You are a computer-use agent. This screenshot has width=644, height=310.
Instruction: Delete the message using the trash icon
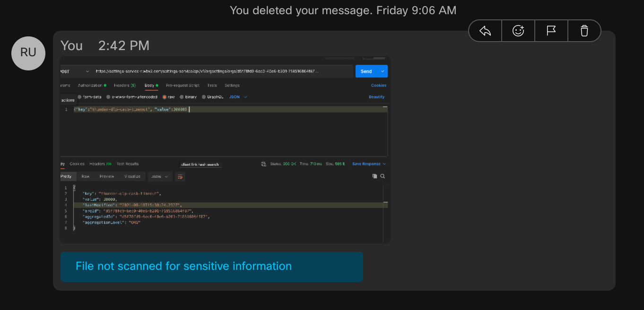(584, 31)
